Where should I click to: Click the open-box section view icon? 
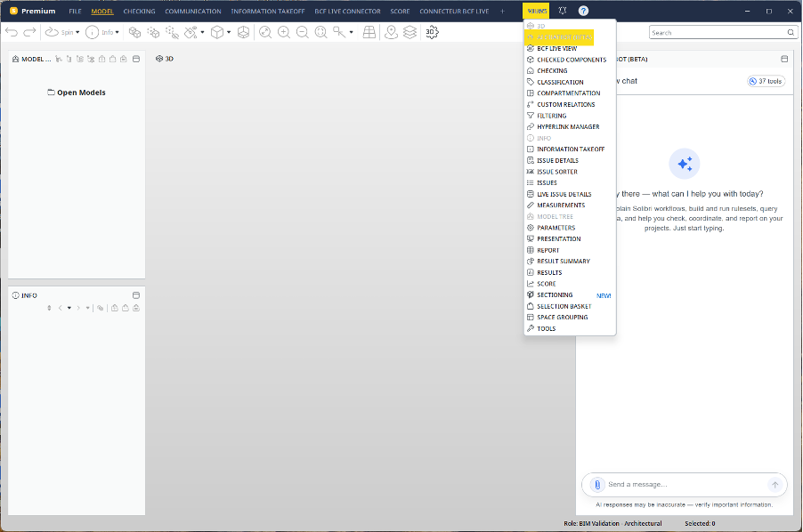(x=243, y=32)
